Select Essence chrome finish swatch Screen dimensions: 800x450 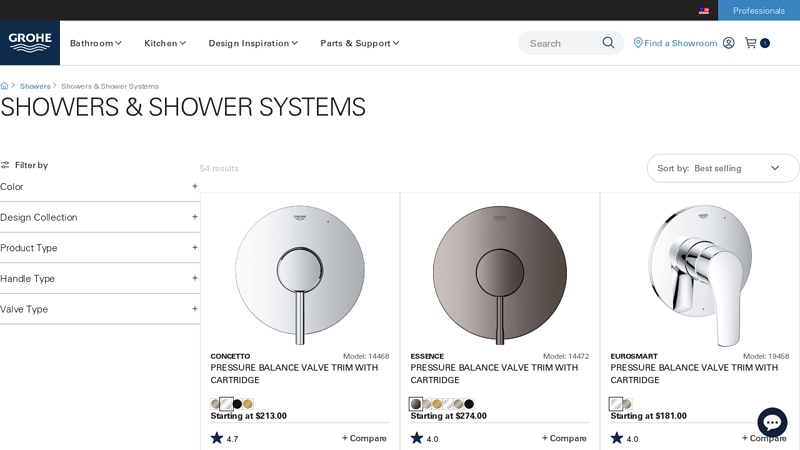pos(448,404)
